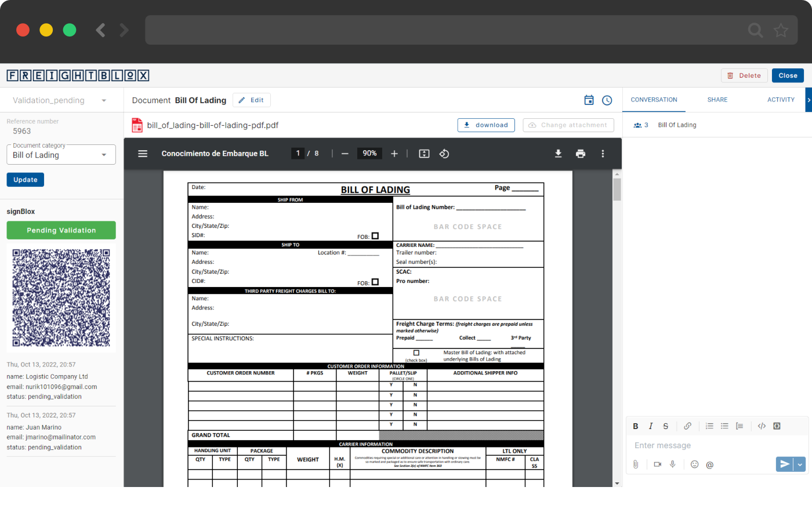The width and height of the screenshot is (812, 516).
Task: Expand send options dropdown arrow
Action: coord(800,464)
